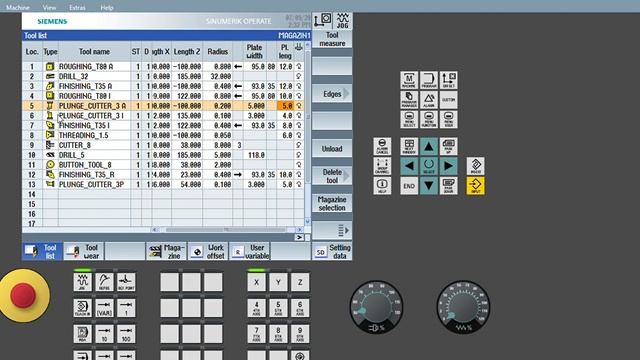Click the Tool measure softkey
Image resolution: width=640 pixels, height=360 pixels.
coord(332,39)
